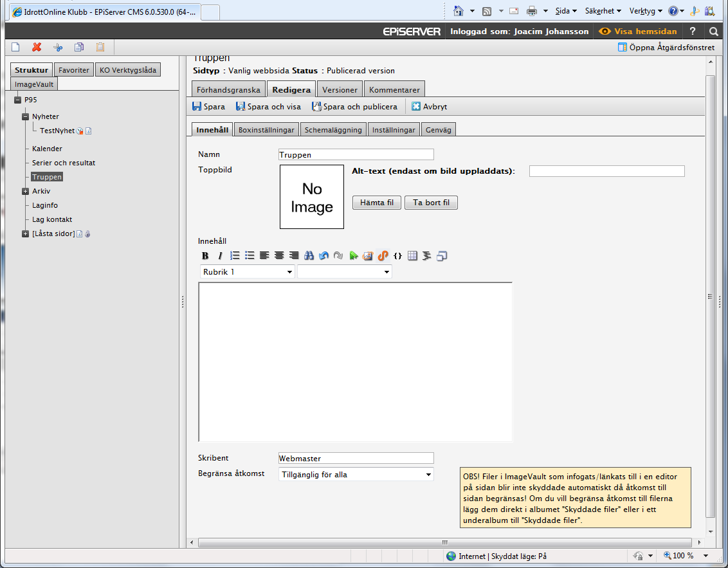Open Öppna Åtgärdsfönstret panel
The width and height of the screenshot is (728, 568).
[x=666, y=47]
